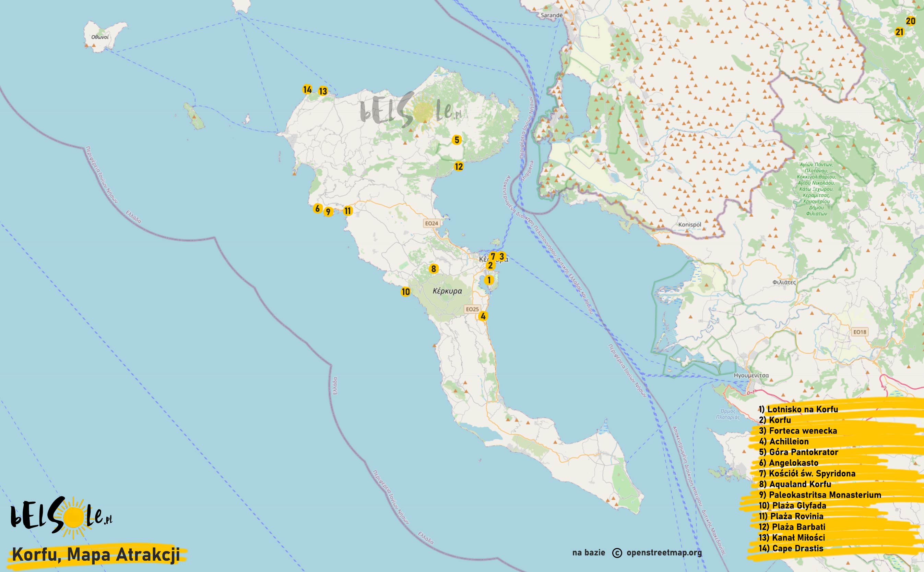Click marker 11 (Plaża Rovinia)
The height and width of the screenshot is (572, 924).
coord(347,211)
